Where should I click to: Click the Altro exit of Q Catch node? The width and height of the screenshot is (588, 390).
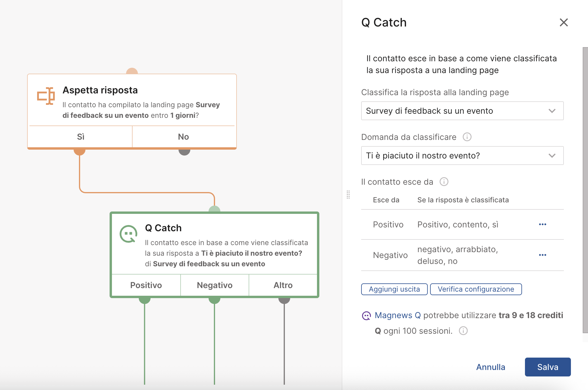(283, 285)
